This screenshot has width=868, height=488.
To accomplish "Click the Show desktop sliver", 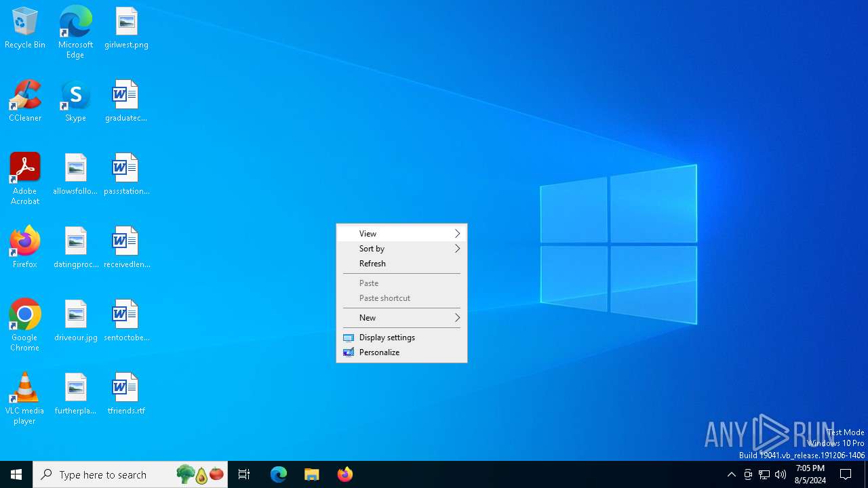I will (866, 474).
